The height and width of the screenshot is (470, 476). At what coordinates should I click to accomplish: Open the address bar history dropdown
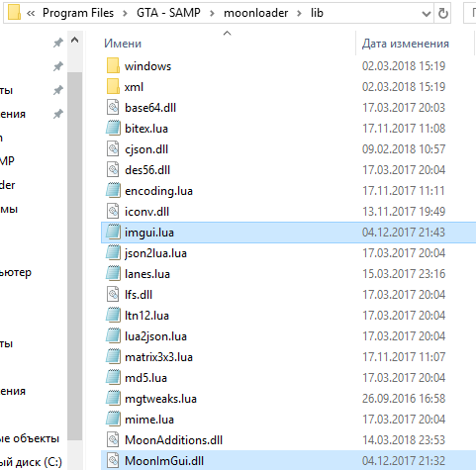(x=427, y=14)
